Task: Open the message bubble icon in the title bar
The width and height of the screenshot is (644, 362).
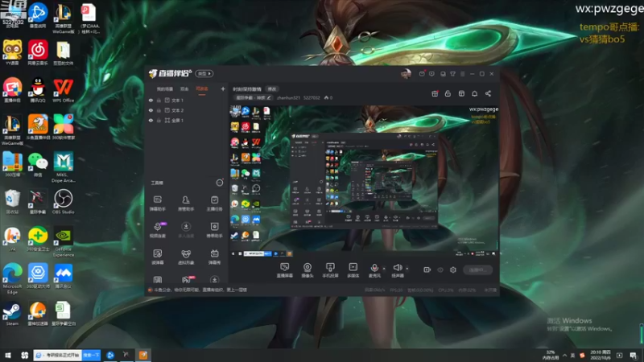Action: point(431,74)
